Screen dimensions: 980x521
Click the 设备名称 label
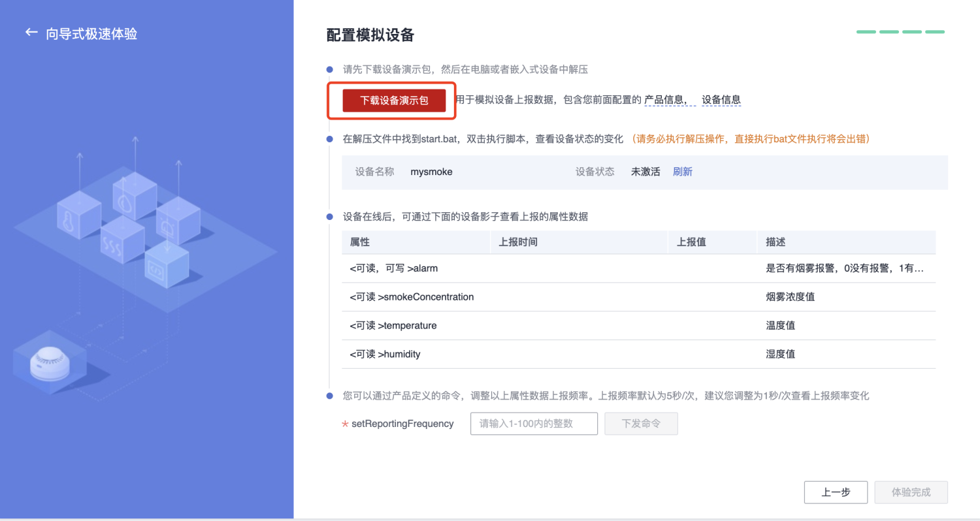point(375,172)
